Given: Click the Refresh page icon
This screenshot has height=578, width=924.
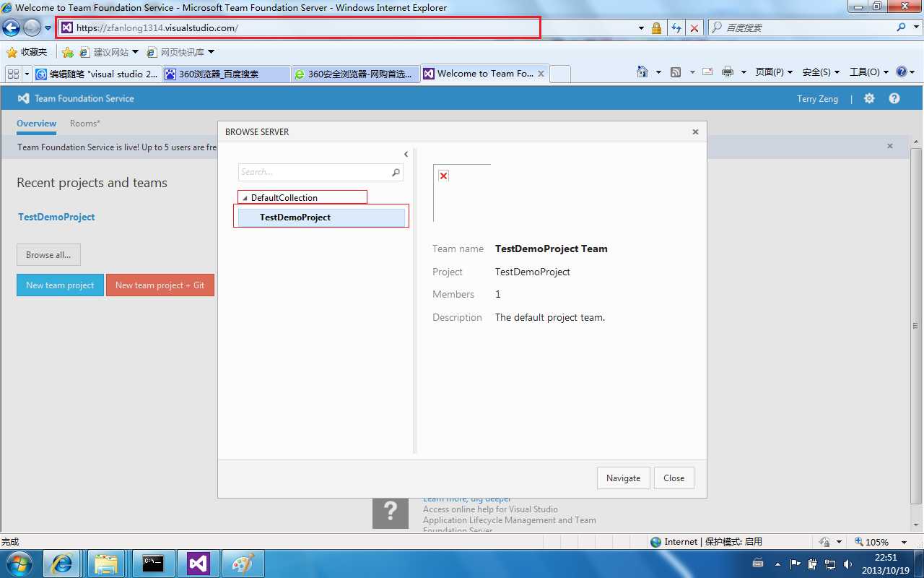Looking at the screenshot, I should (x=676, y=28).
